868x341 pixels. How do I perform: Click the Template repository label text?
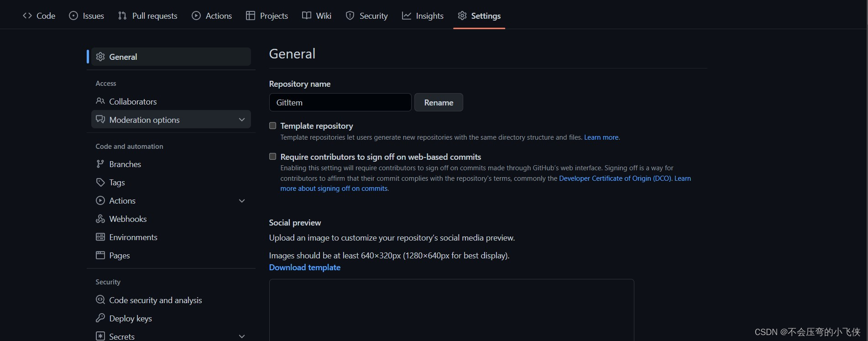(x=317, y=126)
